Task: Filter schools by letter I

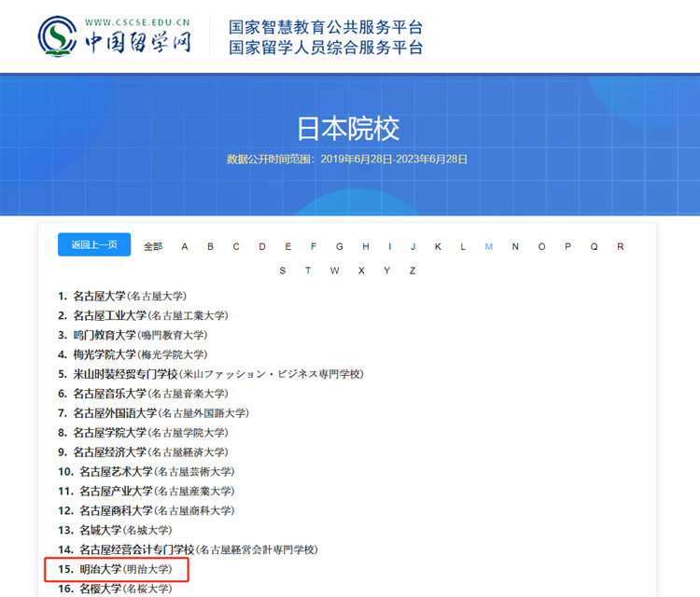Action: [390, 246]
